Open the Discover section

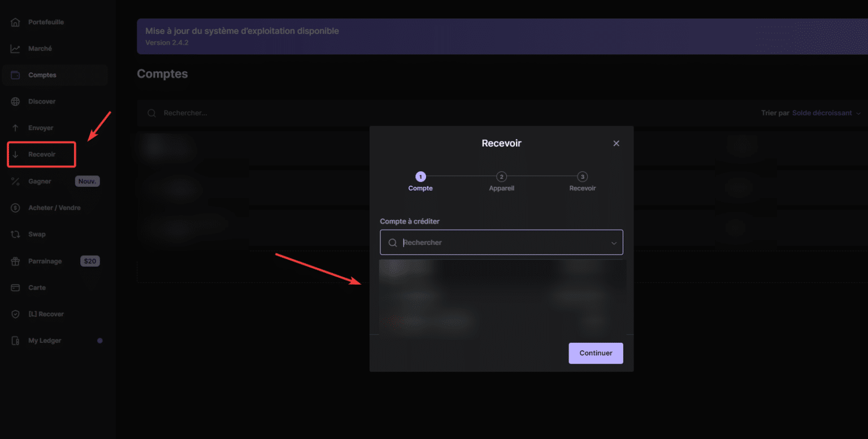[41, 101]
